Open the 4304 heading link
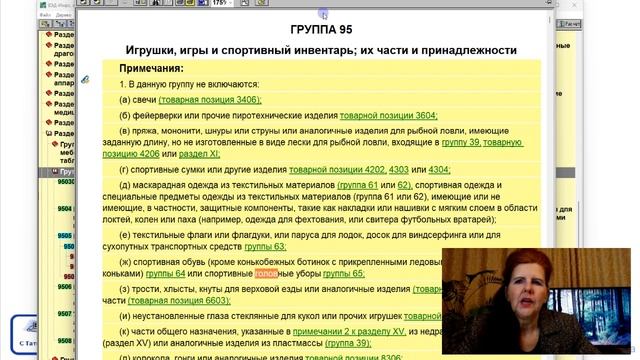The image size is (640, 360). pos(439,169)
